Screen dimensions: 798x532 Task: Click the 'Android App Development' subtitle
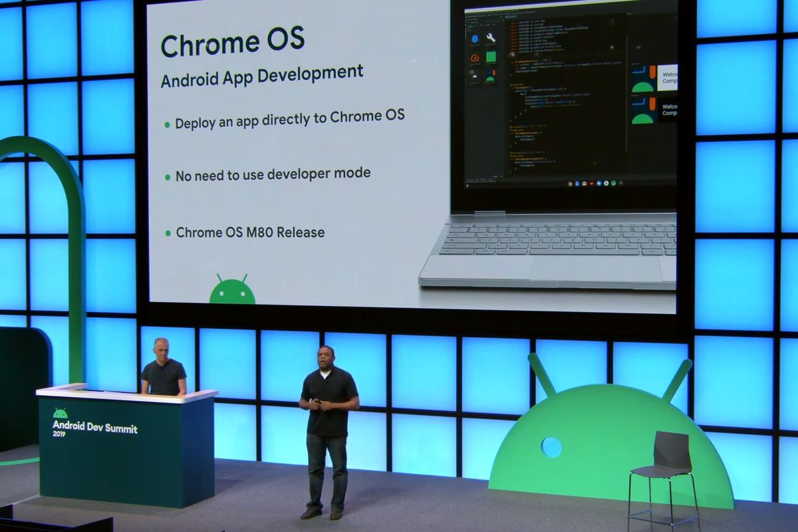pyautogui.click(x=262, y=75)
